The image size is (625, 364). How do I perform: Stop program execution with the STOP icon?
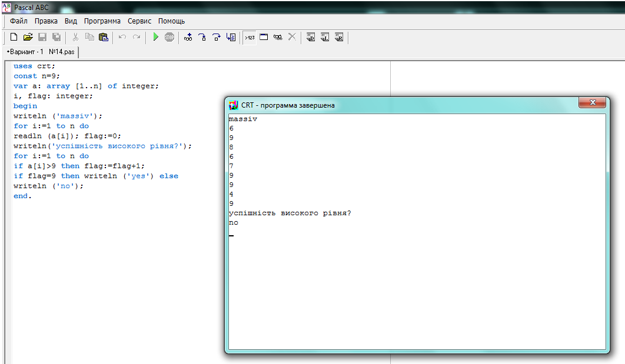169,37
